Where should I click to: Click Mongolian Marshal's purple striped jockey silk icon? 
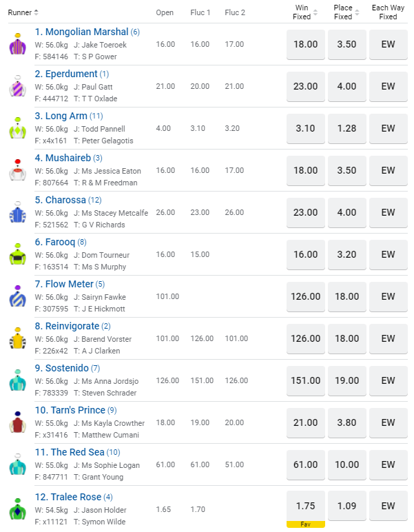[17, 45]
